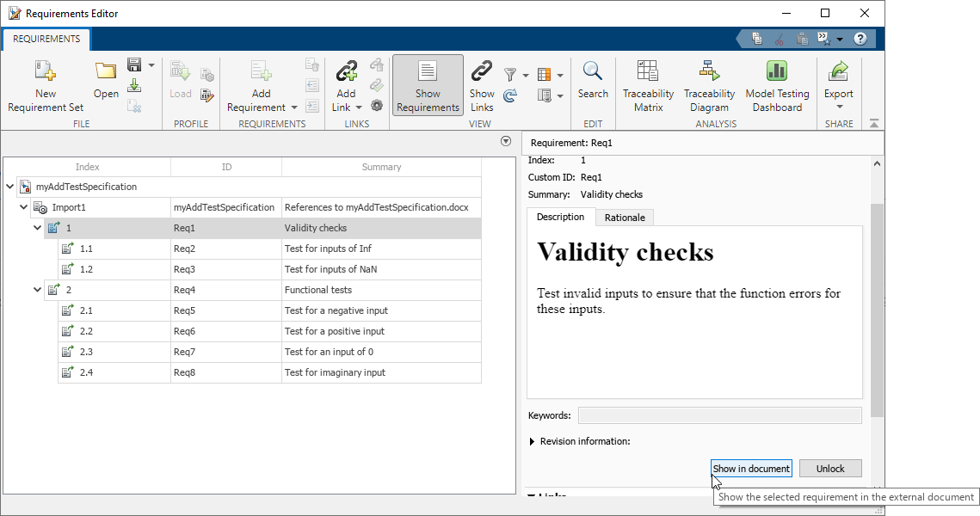Image resolution: width=980 pixels, height=516 pixels.
Task: Toggle the Show Requirements view
Action: pos(428,85)
